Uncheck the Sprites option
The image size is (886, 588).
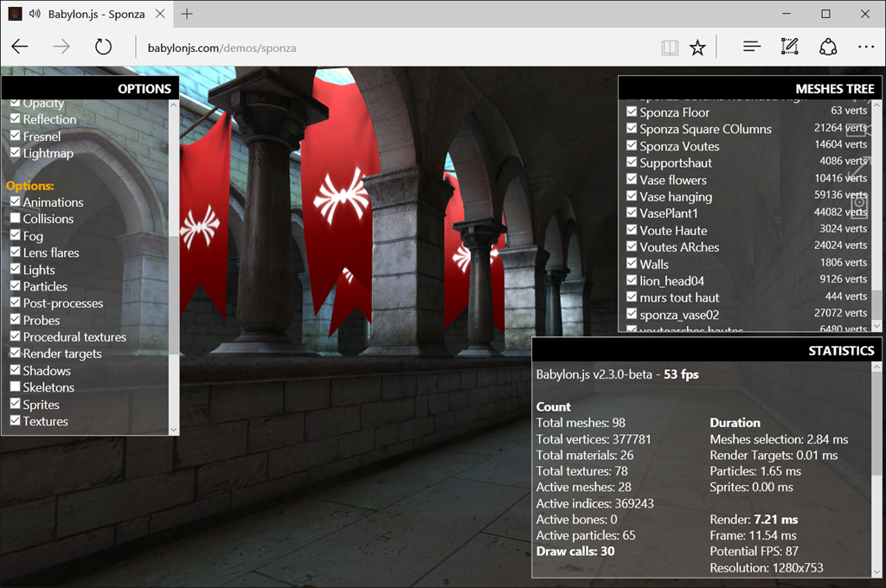(16, 404)
